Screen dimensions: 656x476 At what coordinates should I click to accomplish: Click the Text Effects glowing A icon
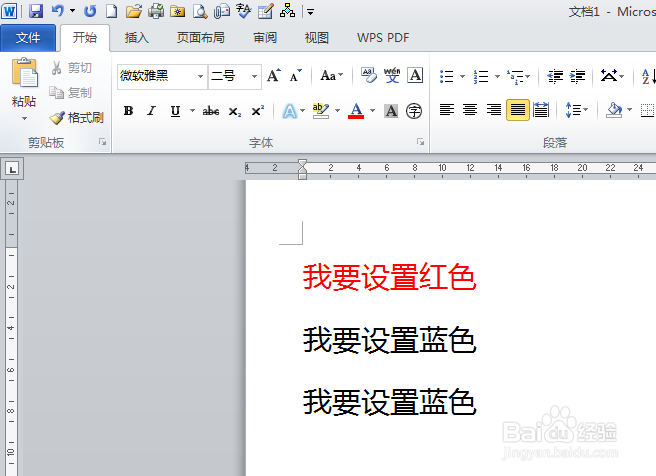pos(290,111)
